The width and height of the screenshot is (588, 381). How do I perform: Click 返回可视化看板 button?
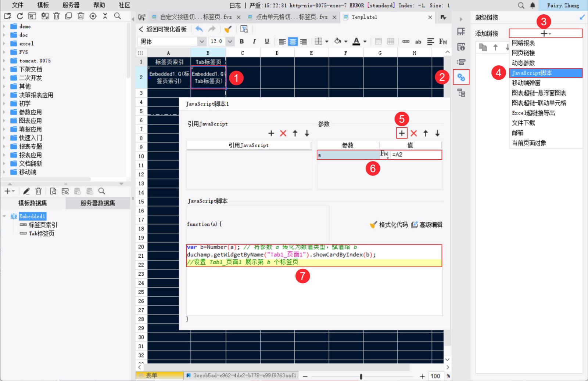point(163,29)
